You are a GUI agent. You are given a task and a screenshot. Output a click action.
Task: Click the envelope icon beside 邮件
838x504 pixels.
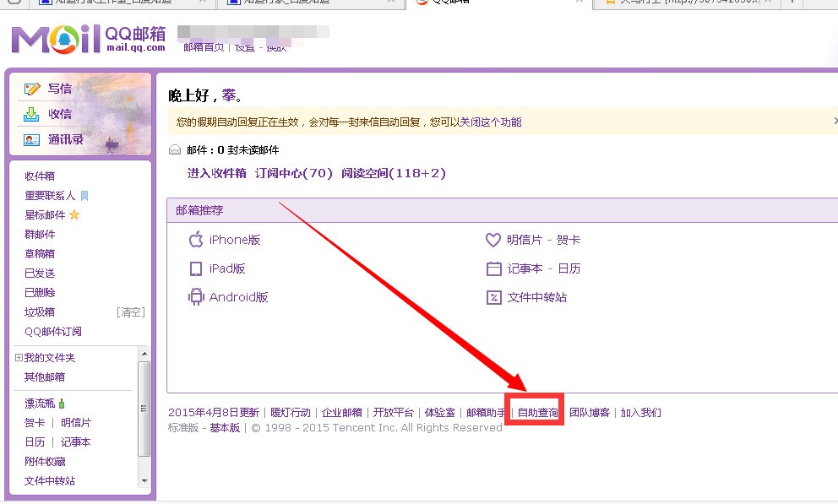tap(175, 150)
